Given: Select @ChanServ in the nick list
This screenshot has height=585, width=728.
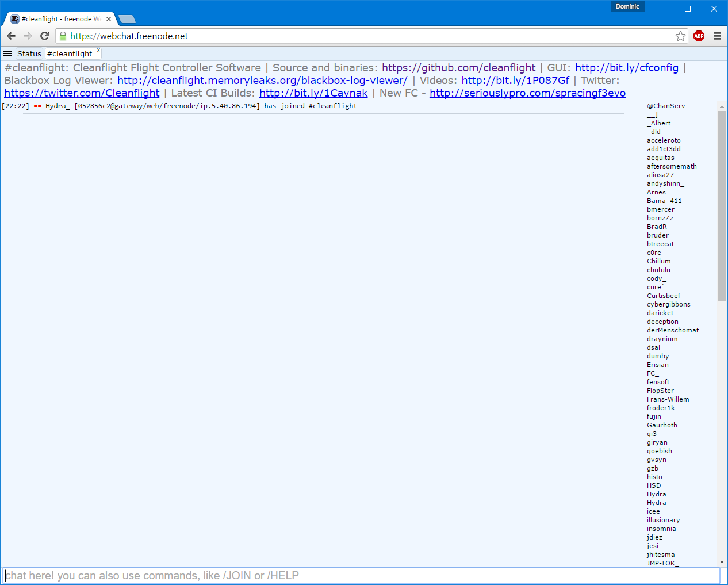Looking at the screenshot, I should click(x=666, y=106).
